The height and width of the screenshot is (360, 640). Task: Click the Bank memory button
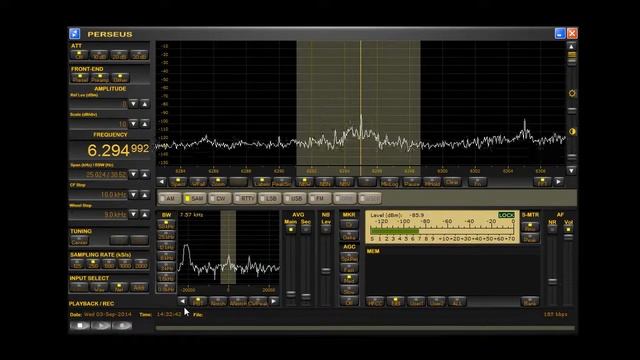click(x=530, y=302)
